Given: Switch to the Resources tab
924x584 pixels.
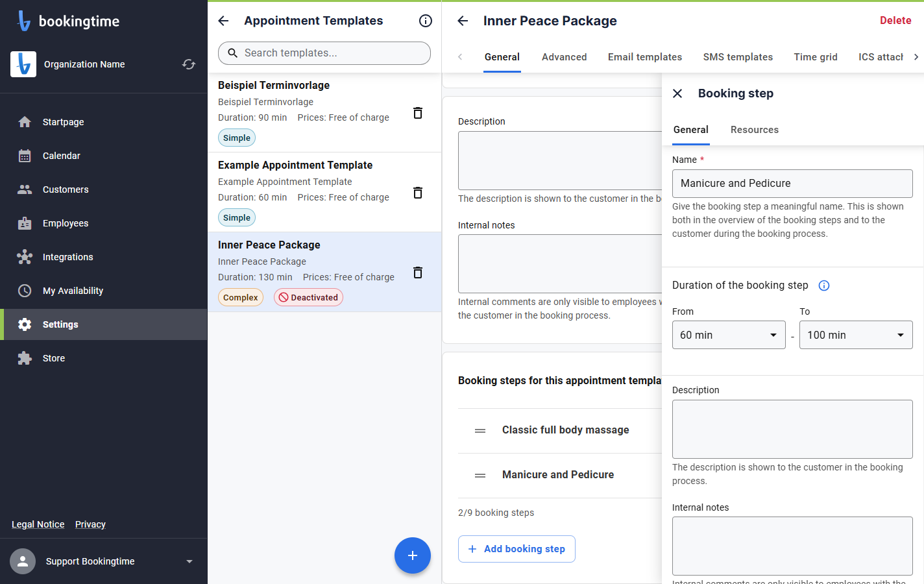Looking at the screenshot, I should 755,130.
